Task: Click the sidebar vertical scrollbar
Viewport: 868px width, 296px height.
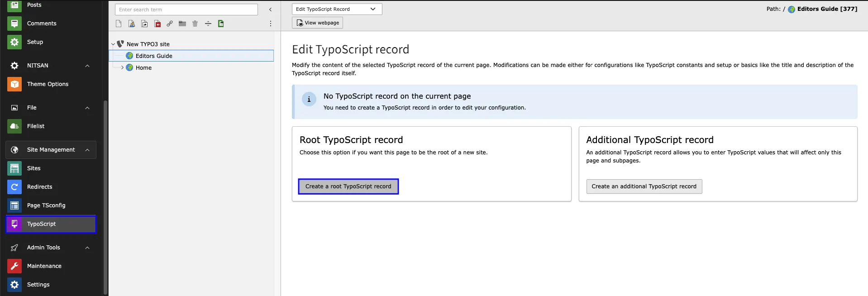Action: click(105, 197)
